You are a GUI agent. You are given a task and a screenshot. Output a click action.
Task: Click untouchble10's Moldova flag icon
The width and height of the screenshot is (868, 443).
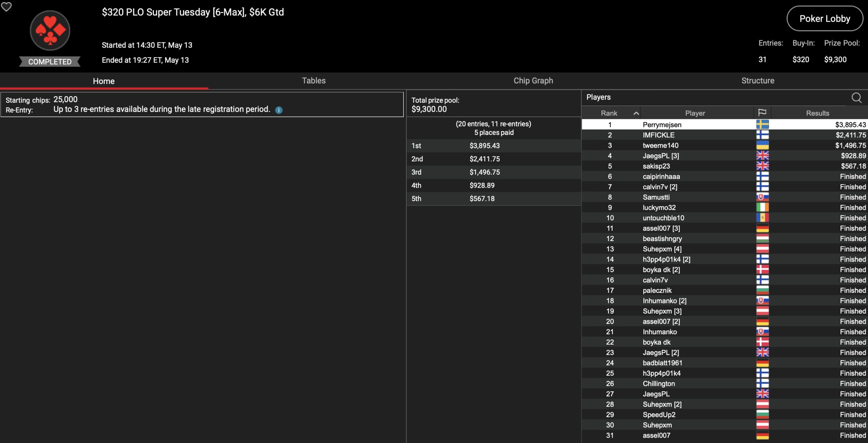tap(762, 218)
